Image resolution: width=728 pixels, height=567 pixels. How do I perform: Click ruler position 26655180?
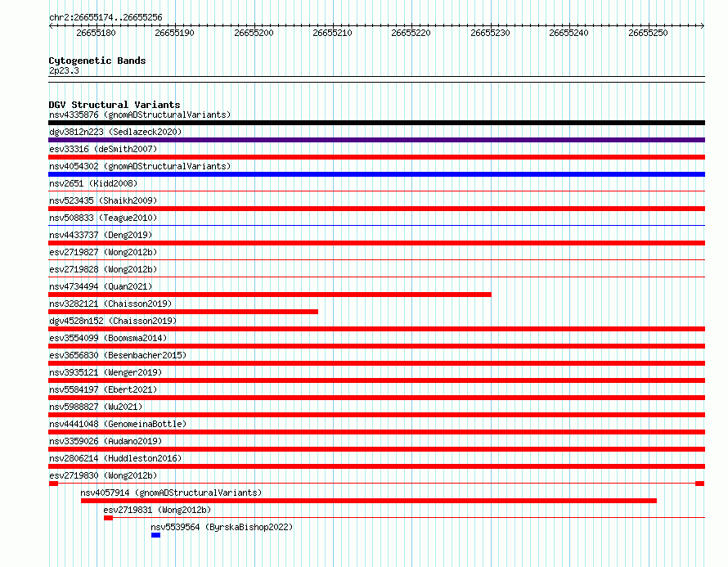coord(96,33)
